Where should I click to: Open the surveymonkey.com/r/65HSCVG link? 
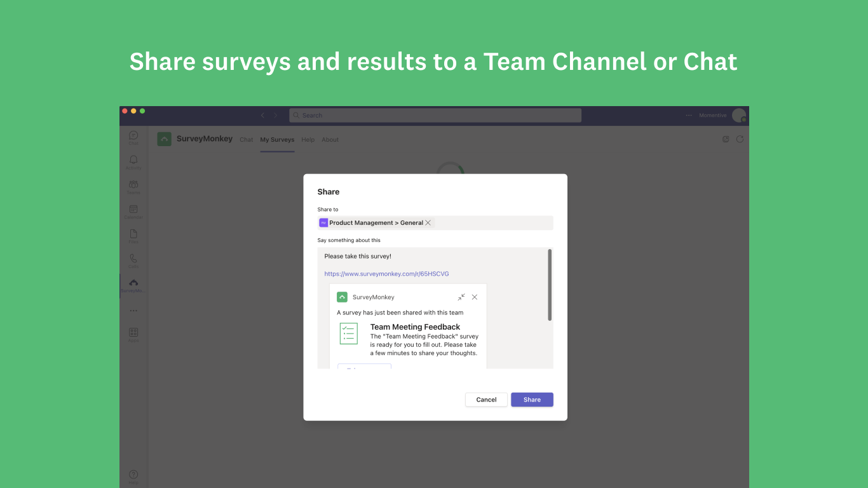(x=386, y=274)
